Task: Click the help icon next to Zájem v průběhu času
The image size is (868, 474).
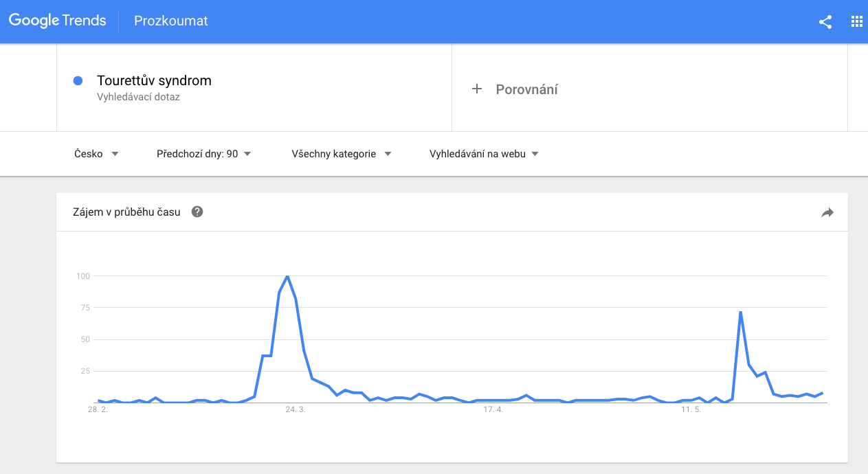Action: 197,212
